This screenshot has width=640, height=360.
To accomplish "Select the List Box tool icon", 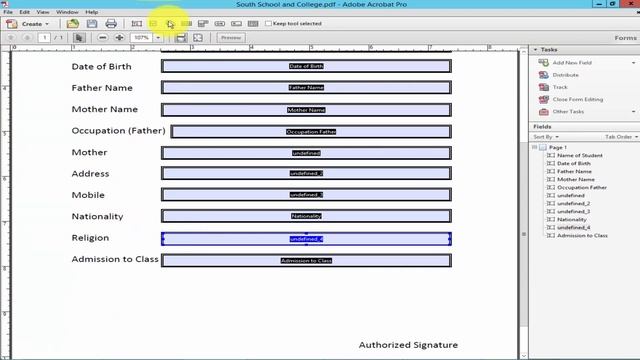I will pyautogui.click(x=187, y=24).
